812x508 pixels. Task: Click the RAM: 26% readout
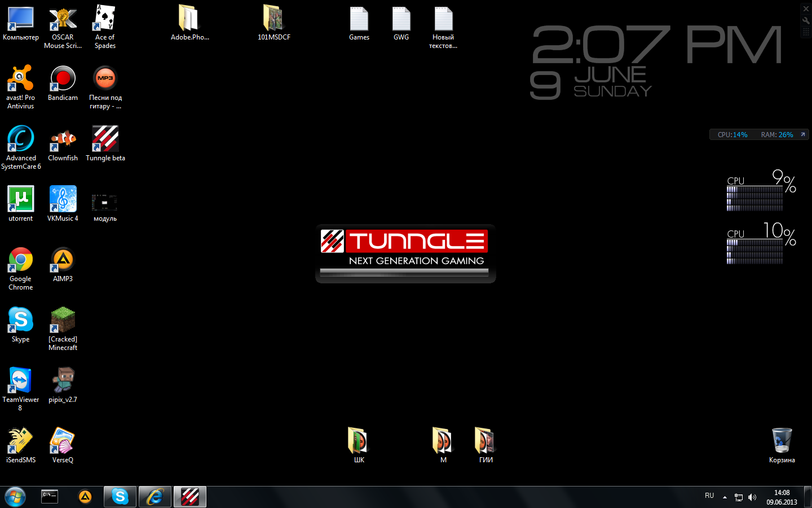coord(777,134)
